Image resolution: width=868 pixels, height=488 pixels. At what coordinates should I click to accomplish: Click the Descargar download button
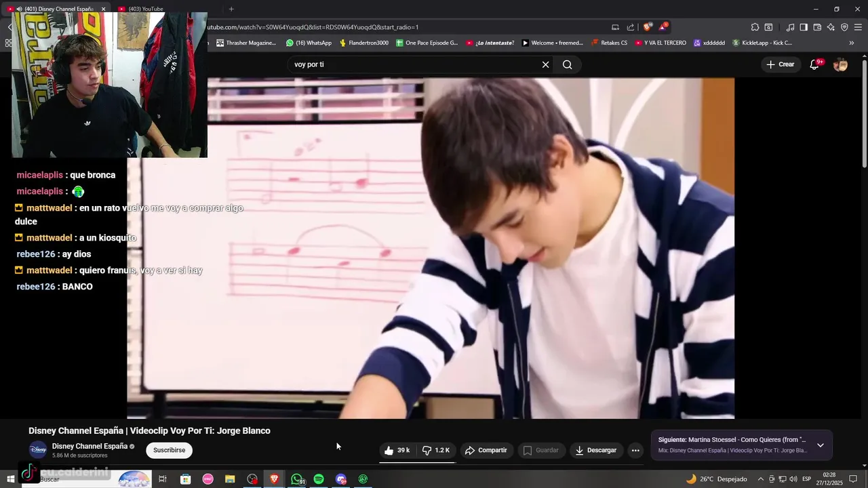(596, 450)
